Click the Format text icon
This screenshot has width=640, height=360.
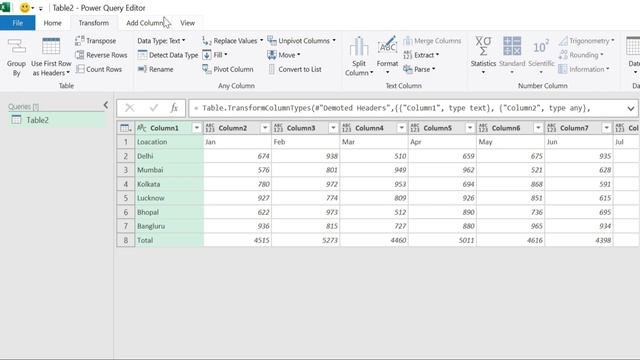pyautogui.click(x=387, y=46)
